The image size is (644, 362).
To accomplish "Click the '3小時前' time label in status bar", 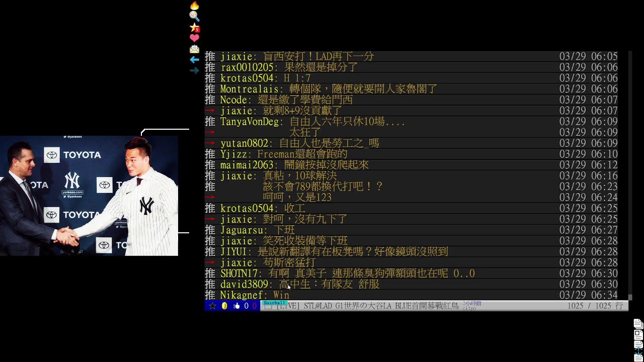I will click(x=472, y=303).
